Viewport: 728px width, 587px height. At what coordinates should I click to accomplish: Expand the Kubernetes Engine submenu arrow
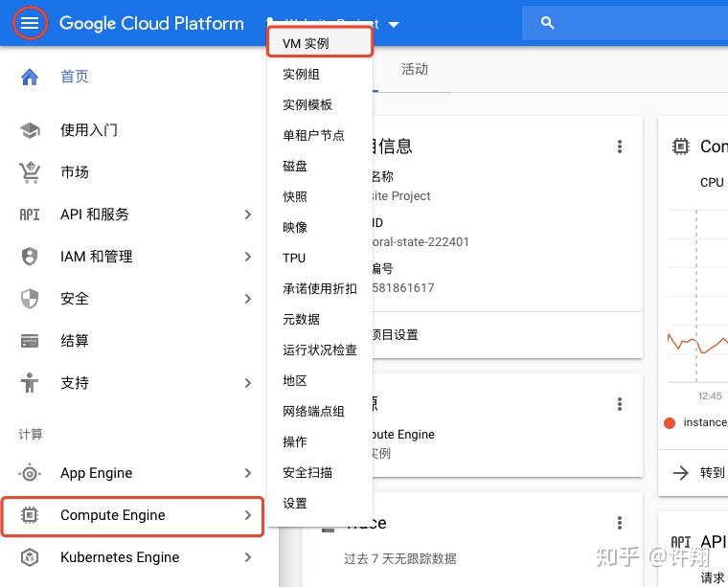click(x=248, y=557)
